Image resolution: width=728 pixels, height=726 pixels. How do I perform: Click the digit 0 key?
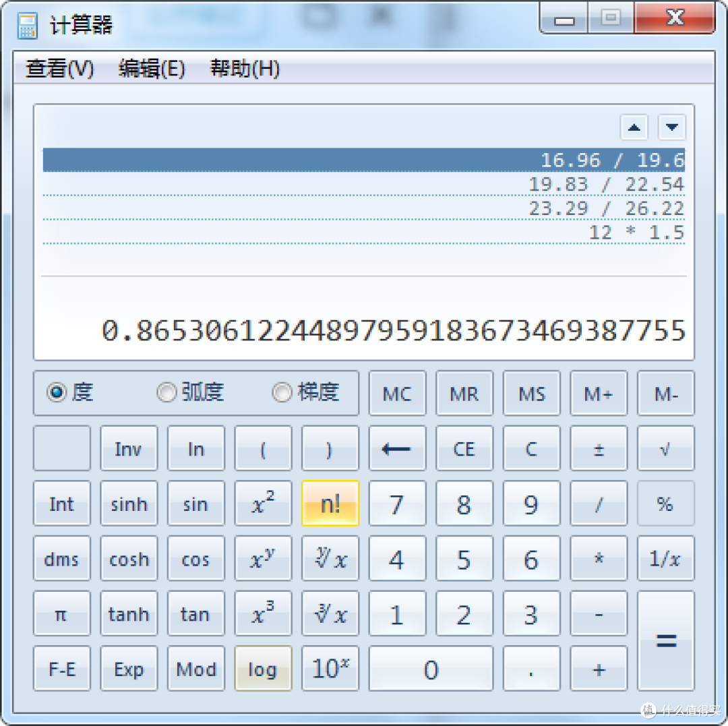[431, 669]
